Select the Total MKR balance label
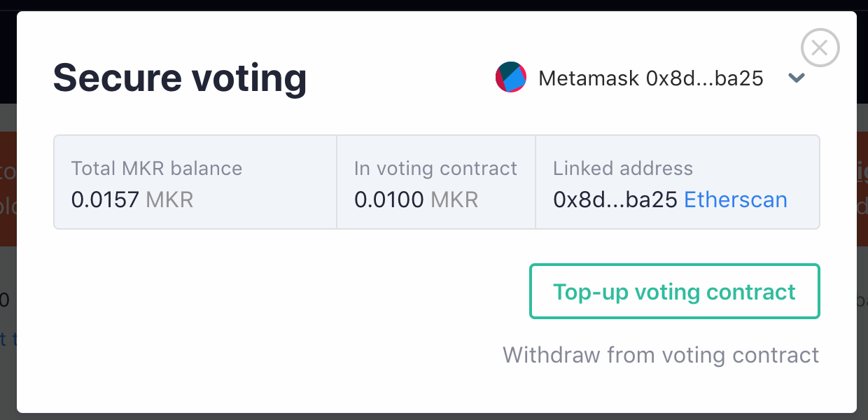The image size is (868, 420). (x=157, y=169)
